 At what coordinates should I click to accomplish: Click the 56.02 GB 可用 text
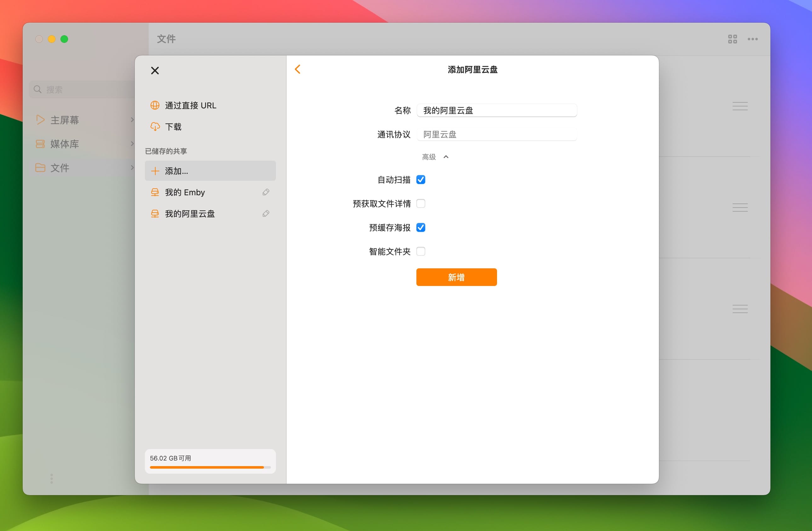pos(171,458)
